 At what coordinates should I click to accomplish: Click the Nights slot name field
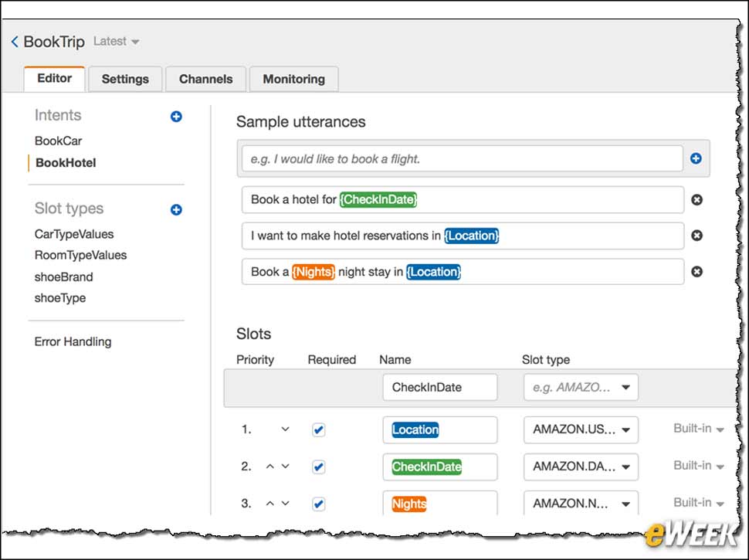(x=440, y=503)
